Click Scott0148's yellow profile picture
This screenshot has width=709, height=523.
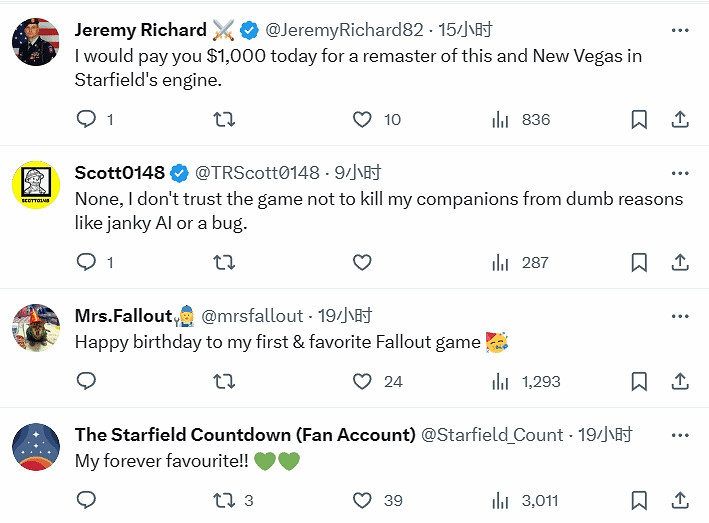[x=35, y=185]
